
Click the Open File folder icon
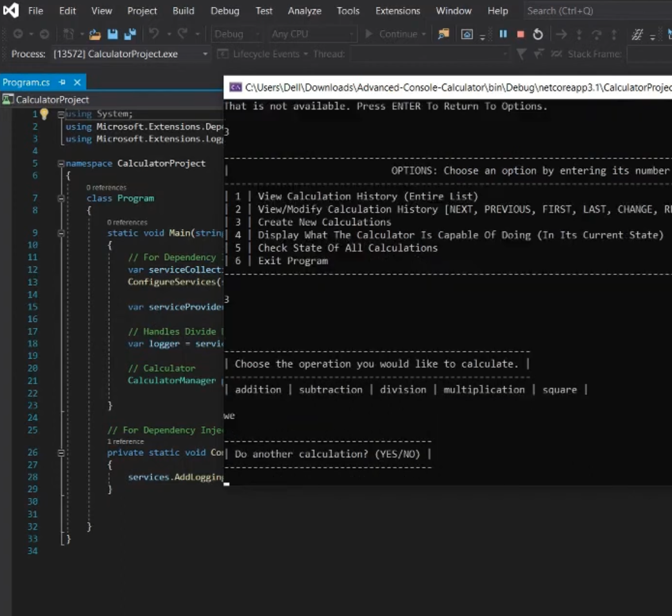pyautogui.click(x=95, y=34)
